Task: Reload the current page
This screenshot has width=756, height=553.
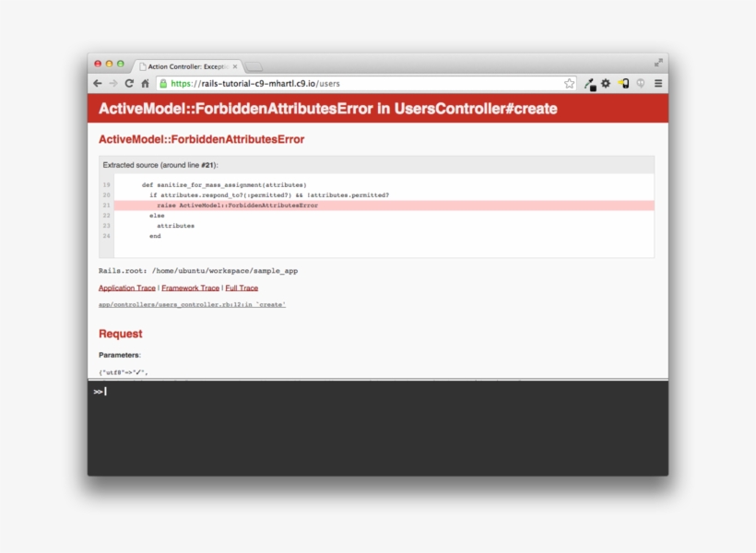Action: [129, 83]
